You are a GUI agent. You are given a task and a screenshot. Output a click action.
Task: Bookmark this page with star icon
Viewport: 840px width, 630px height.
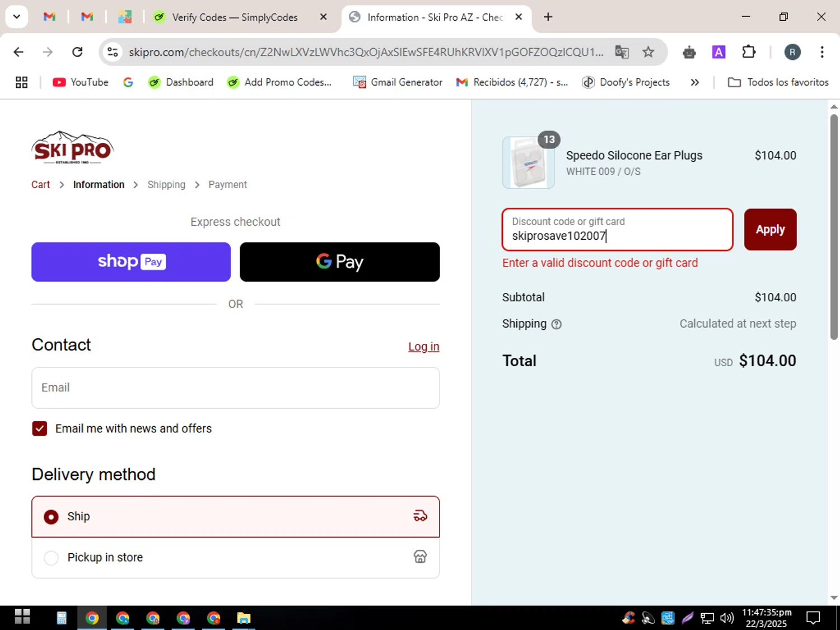(x=648, y=52)
